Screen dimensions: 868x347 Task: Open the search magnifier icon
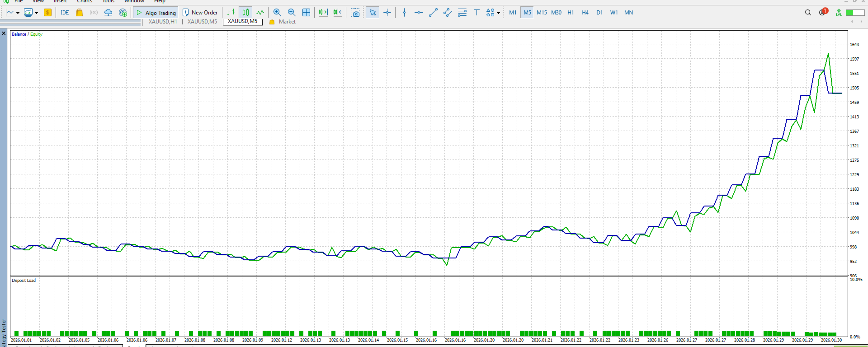808,13
